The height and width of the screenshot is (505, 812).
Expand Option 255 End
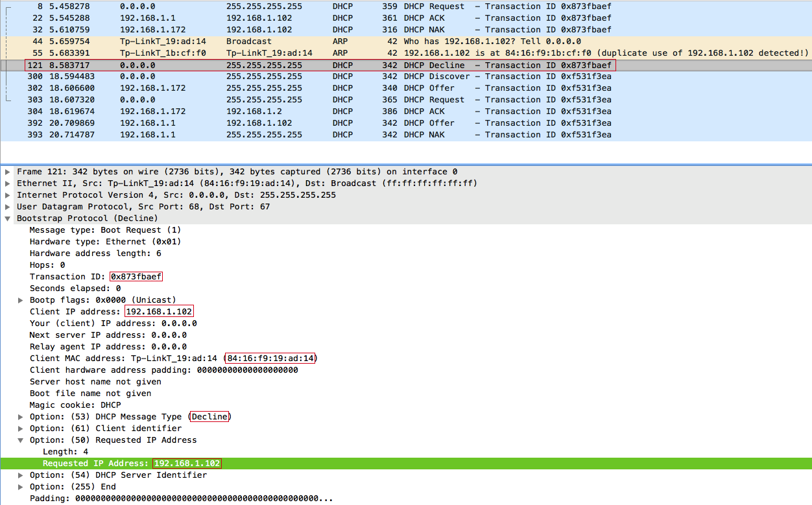point(21,487)
